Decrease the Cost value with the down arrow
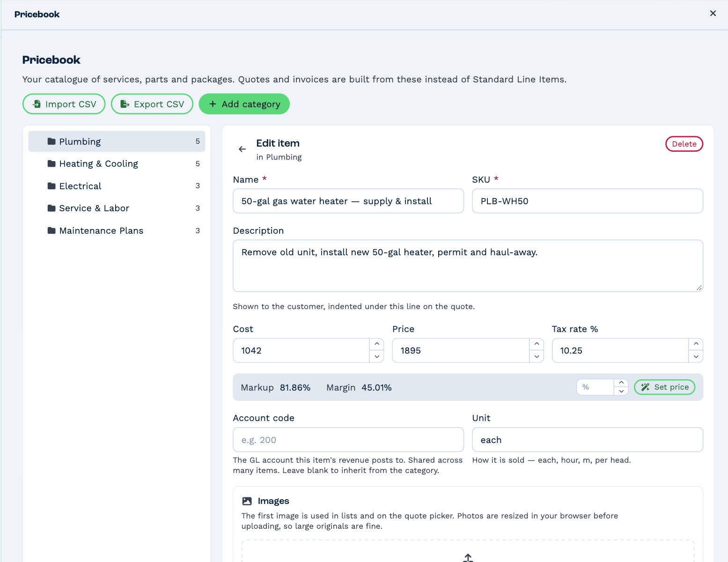 [x=377, y=356]
